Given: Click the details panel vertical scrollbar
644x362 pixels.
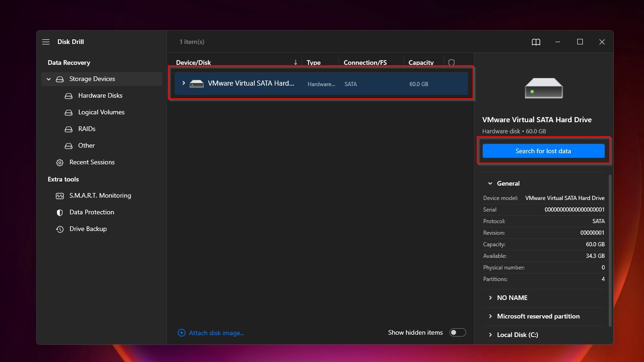Looking at the screenshot, I should [610, 250].
